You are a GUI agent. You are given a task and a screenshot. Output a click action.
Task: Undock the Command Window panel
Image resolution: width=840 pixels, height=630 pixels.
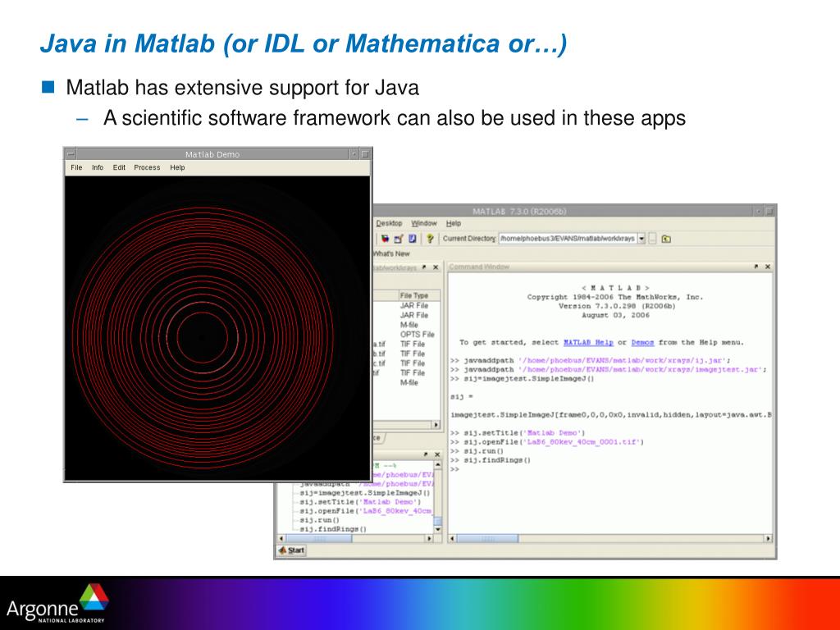pos(756,267)
